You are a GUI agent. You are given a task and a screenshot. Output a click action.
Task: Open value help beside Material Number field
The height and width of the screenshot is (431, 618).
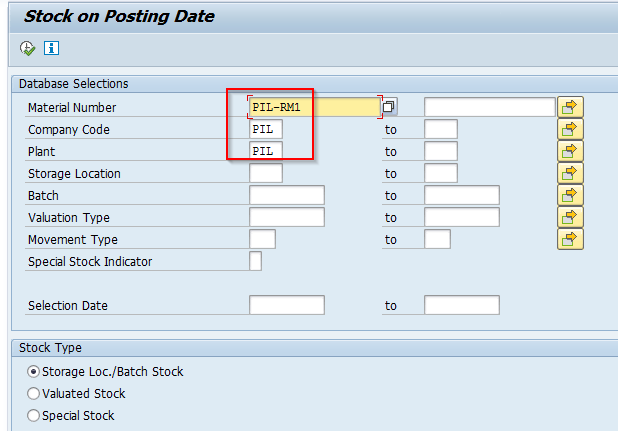[x=389, y=106]
